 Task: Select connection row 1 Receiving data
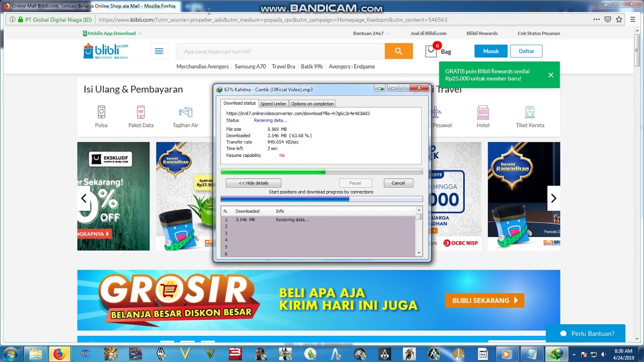pos(318,220)
